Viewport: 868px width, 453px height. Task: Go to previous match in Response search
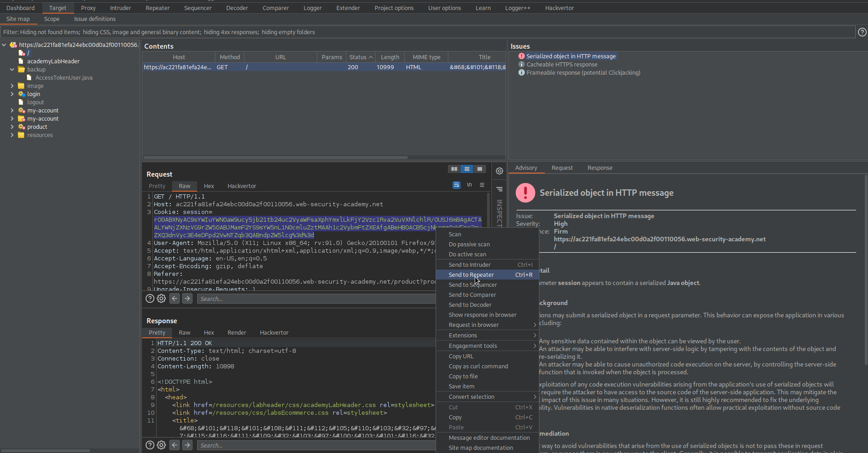(x=174, y=445)
